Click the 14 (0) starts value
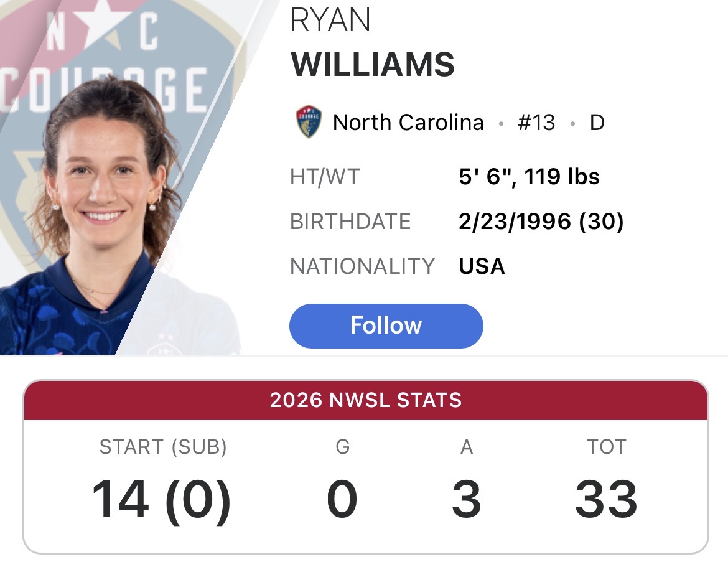The image size is (728, 562). [x=161, y=499]
